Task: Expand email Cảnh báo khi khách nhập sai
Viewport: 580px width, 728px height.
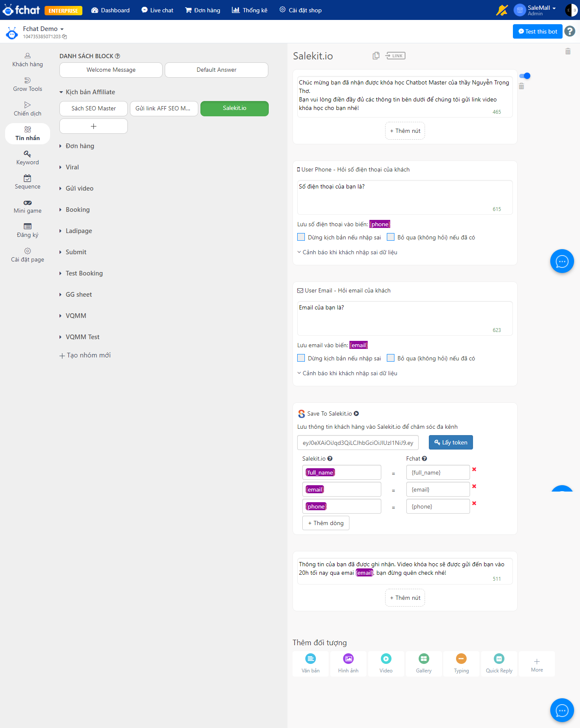Action: pos(347,373)
